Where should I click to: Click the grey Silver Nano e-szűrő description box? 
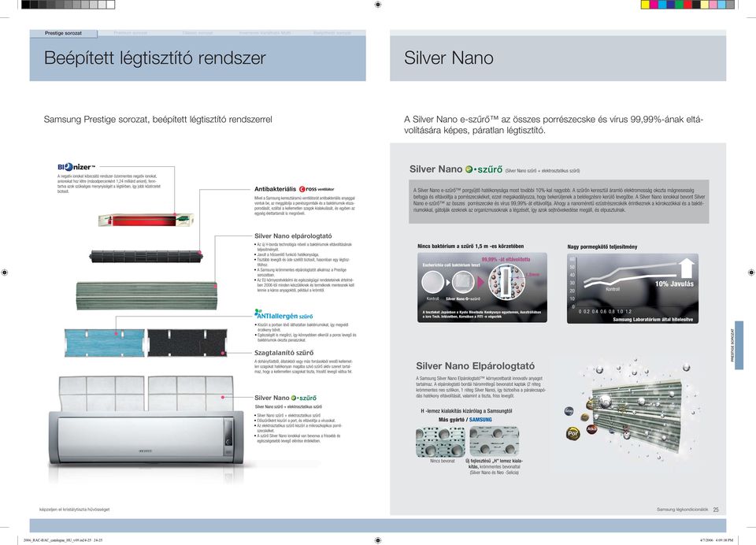point(559,201)
